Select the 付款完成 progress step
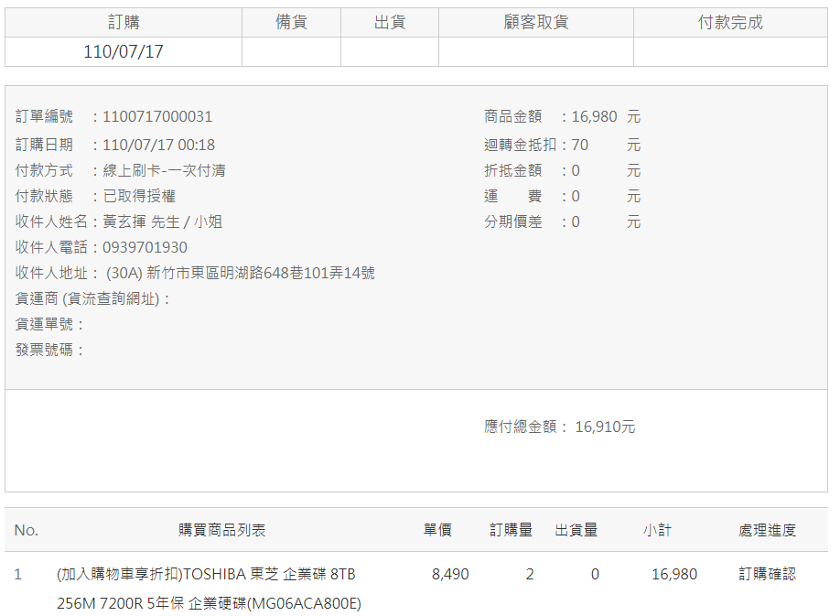Image resolution: width=840 pixels, height=616 pixels. pos(730,22)
